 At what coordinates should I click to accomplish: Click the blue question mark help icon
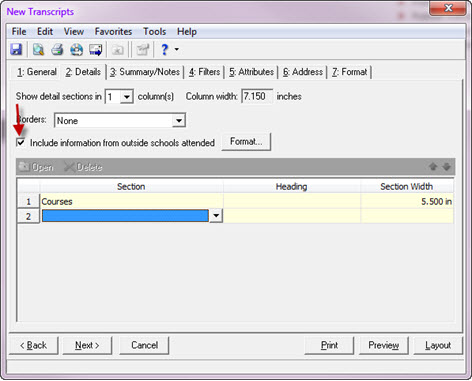[164, 50]
